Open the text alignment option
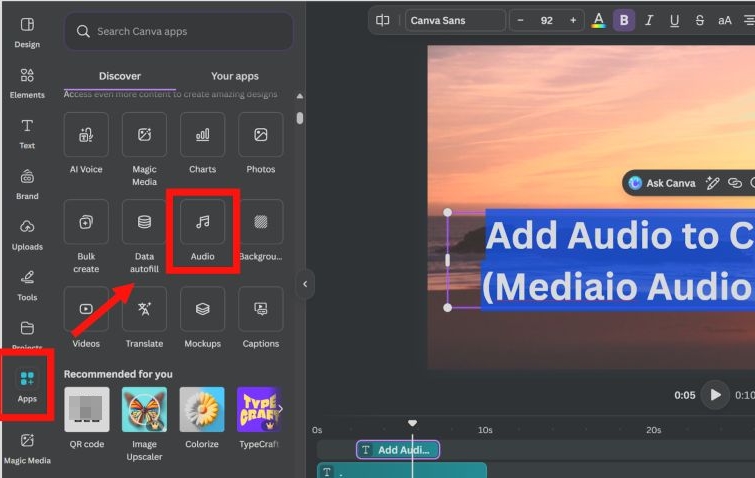Screen dimensions: 755x478 coord(749,21)
